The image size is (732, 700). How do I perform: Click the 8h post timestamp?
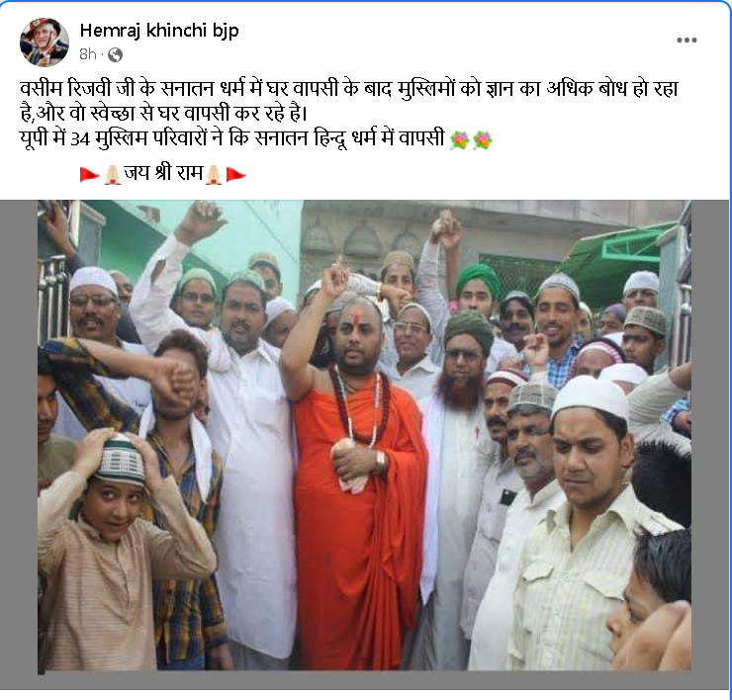tap(87, 54)
